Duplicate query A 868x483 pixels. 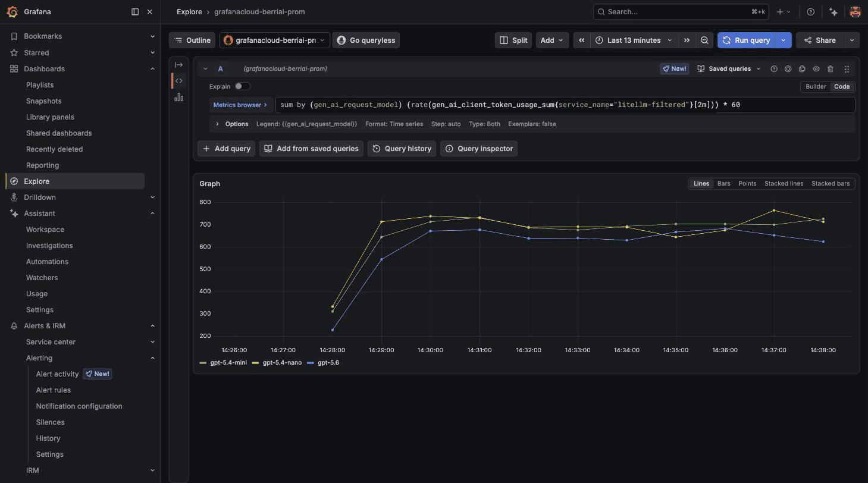802,69
